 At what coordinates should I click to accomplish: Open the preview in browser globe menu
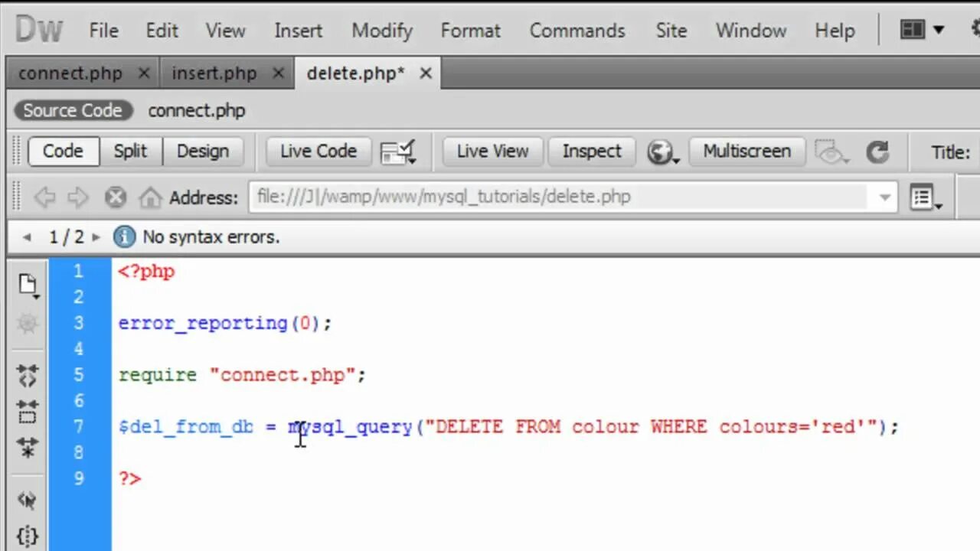(662, 152)
